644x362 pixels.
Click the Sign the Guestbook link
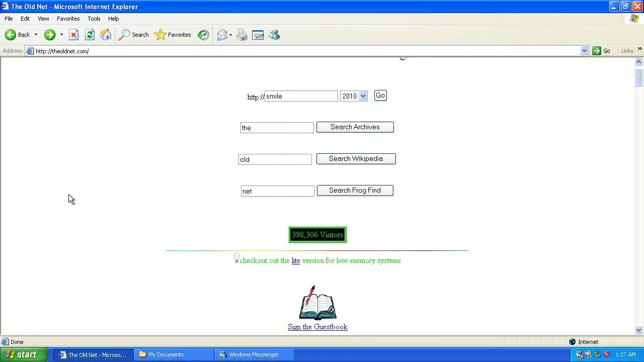[x=317, y=327]
